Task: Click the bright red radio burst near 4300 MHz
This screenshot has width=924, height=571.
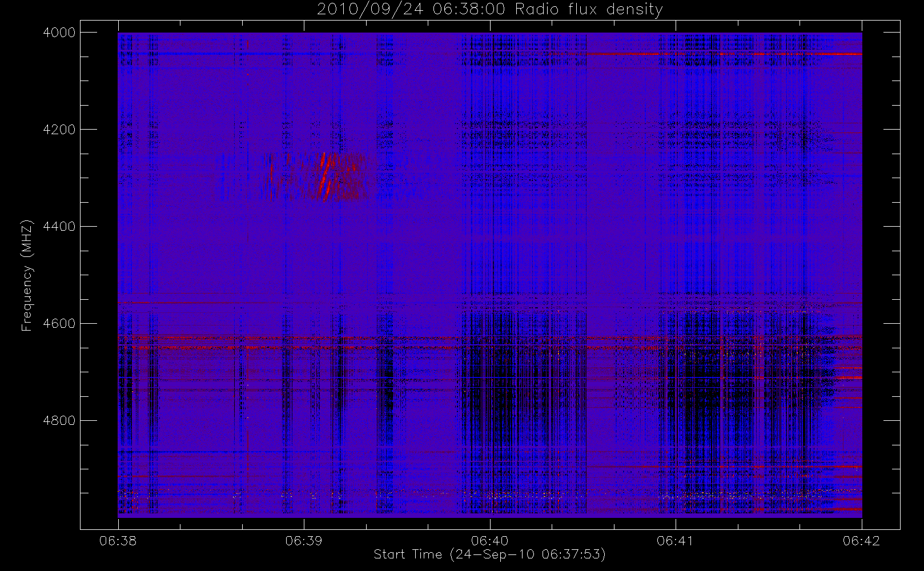Action: 327,176
